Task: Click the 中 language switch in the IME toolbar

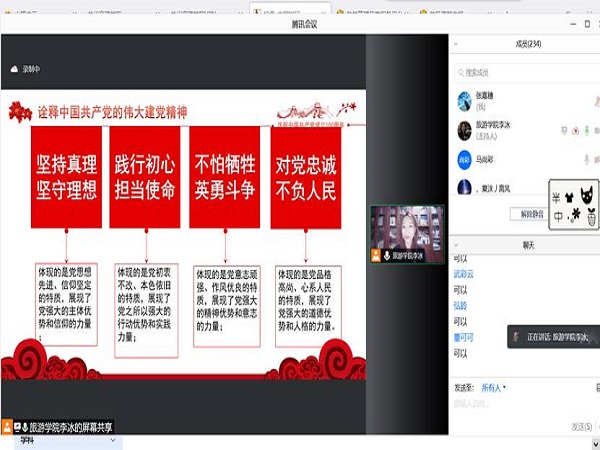Action: (x=557, y=214)
